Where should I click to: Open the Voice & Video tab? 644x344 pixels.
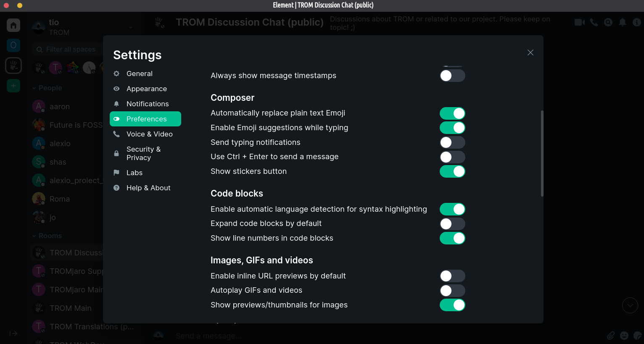[145, 134]
